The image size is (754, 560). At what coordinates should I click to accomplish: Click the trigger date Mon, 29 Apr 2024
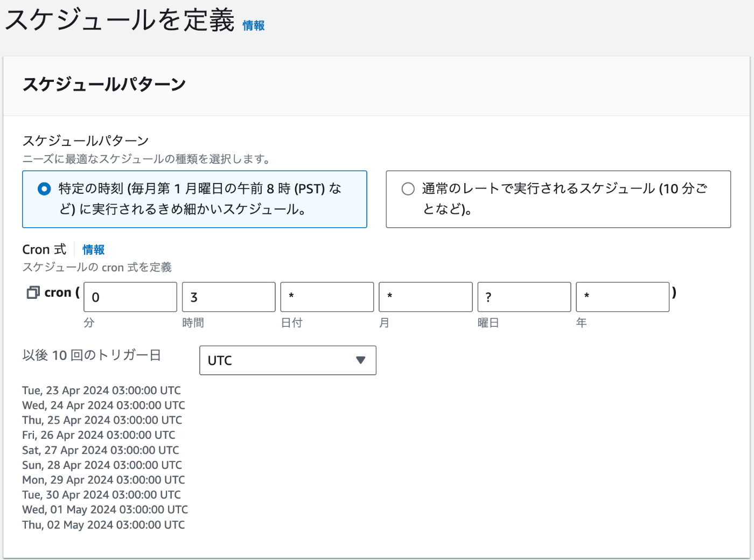pyautogui.click(x=103, y=480)
